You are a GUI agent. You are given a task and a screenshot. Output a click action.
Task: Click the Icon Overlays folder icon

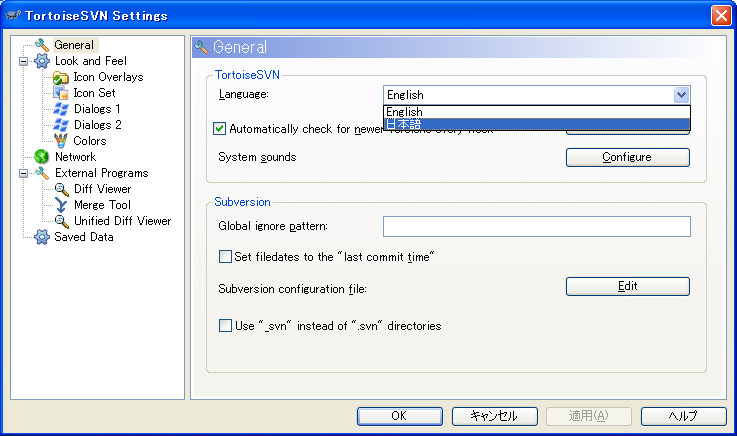click(x=61, y=77)
